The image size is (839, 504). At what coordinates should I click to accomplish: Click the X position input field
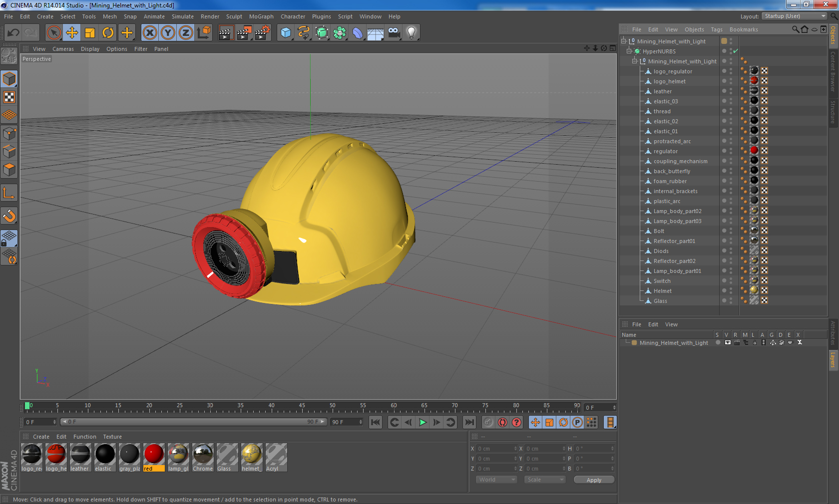click(x=496, y=449)
